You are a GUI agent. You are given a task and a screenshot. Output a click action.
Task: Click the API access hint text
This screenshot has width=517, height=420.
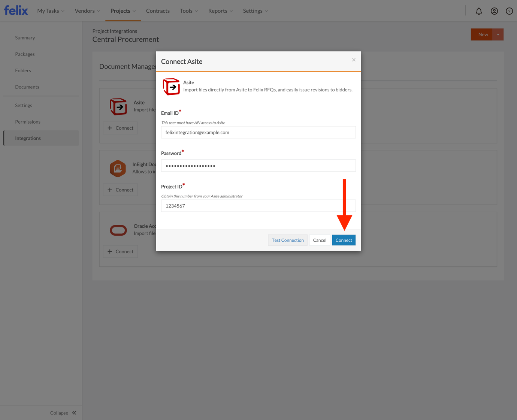click(193, 123)
